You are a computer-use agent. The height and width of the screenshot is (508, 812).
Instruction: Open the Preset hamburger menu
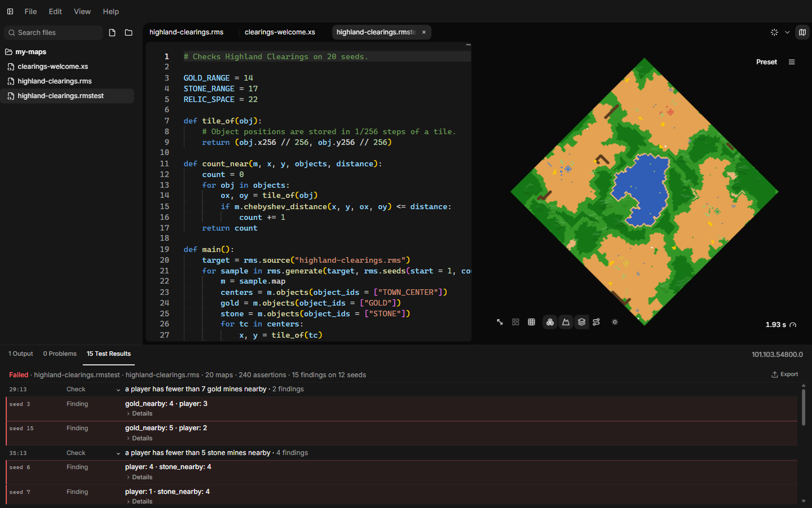point(792,62)
